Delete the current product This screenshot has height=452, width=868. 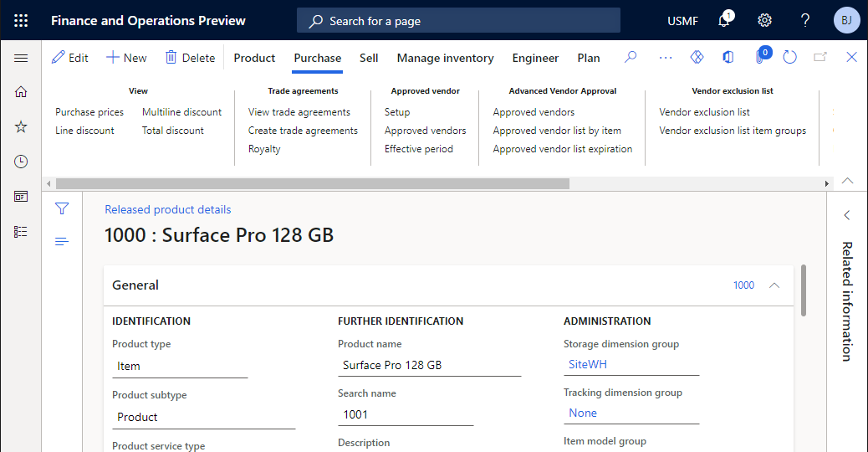pyautogui.click(x=190, y=58)
